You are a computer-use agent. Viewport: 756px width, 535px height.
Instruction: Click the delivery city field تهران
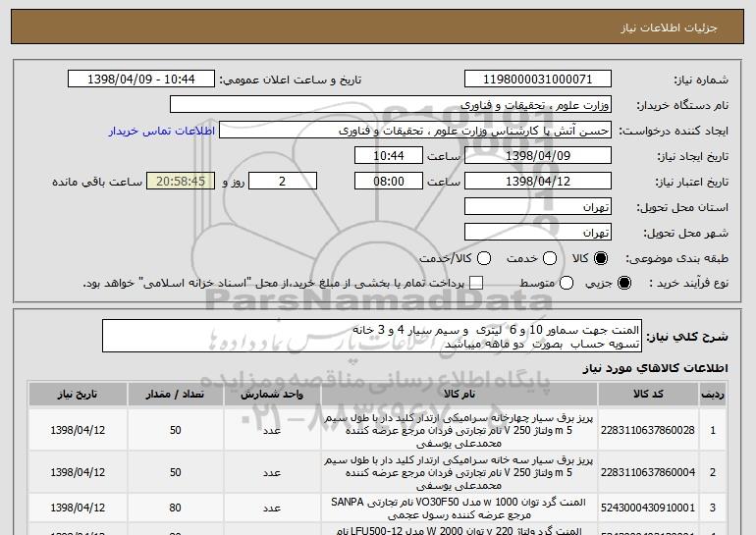538,233
